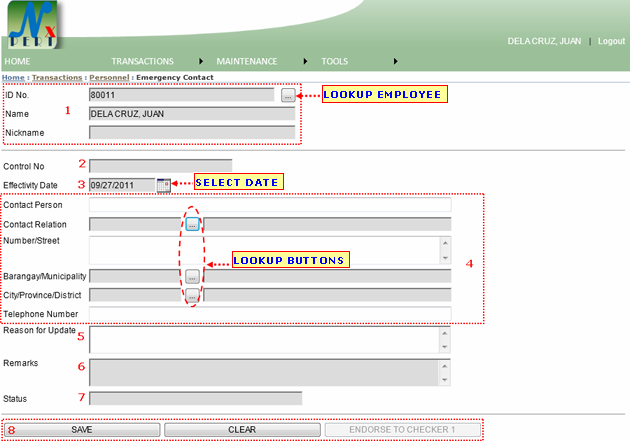Image resolution: width=630 pixels, height=441 pixels.
Task: Open the Effectivity Date calendar picker
Action: click(164, 185)
